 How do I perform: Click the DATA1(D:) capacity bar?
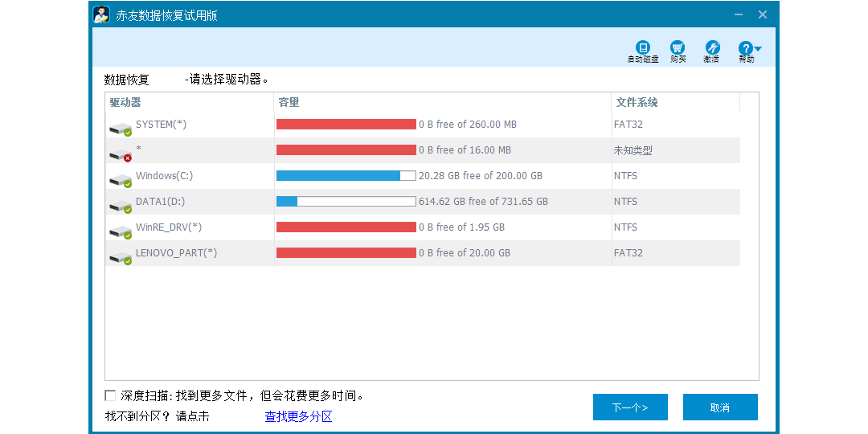pos(346,202)
